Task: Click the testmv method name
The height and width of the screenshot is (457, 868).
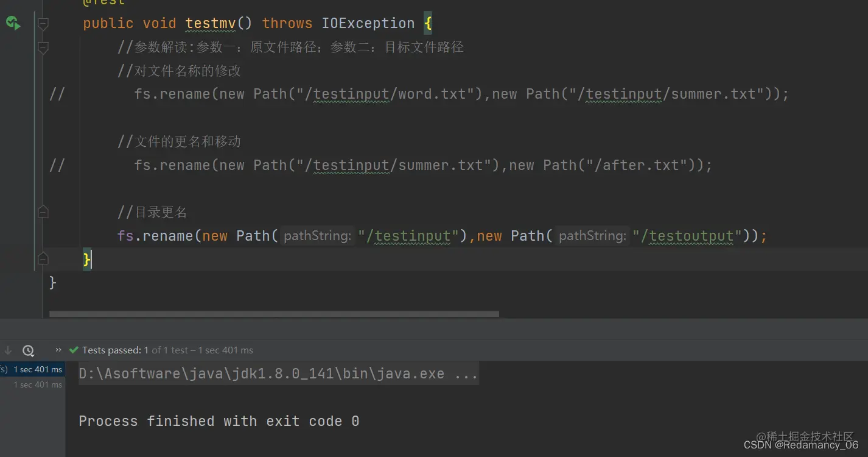Action: click(x=211, y=23)
